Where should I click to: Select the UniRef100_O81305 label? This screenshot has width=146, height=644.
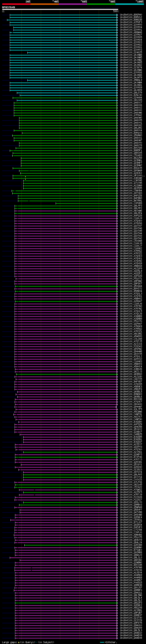(x=131, y=100)
